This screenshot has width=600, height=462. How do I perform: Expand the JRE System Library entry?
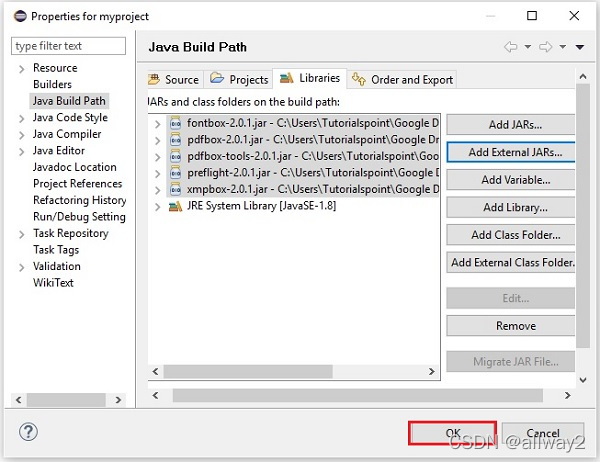(x=157, y=207)
